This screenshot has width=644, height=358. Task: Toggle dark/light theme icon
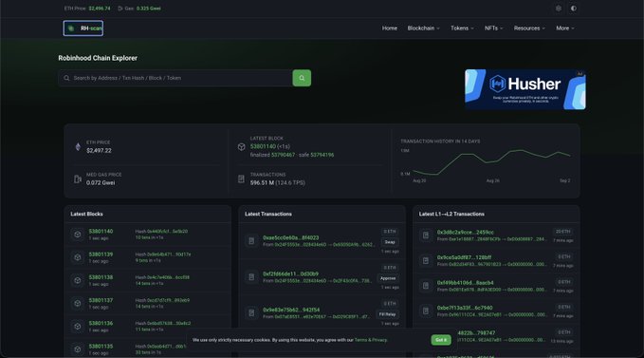(x=574, y=9)
